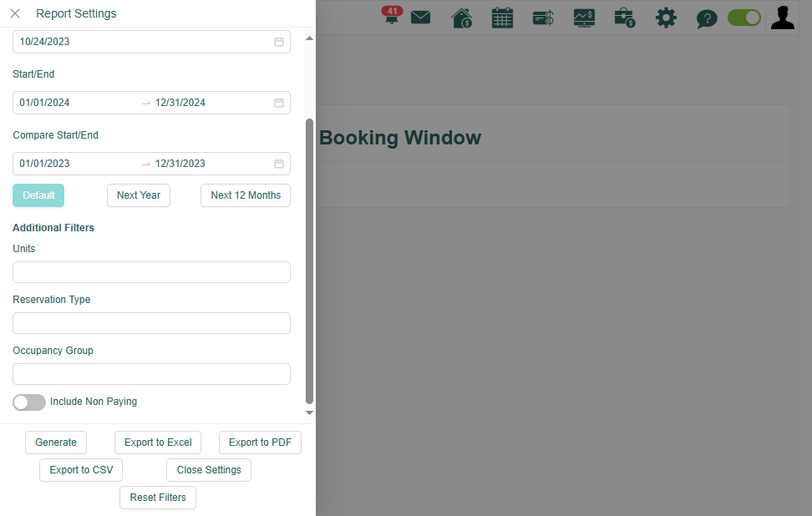This screenshot has width=812, height=516.
Task: Open the mail envelope icon
Action: 420,18
